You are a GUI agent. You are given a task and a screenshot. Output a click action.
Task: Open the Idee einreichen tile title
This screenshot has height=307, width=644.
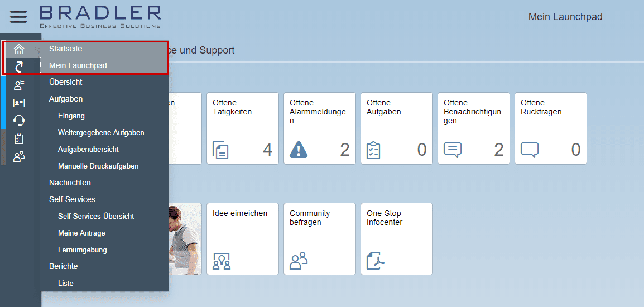240,214
